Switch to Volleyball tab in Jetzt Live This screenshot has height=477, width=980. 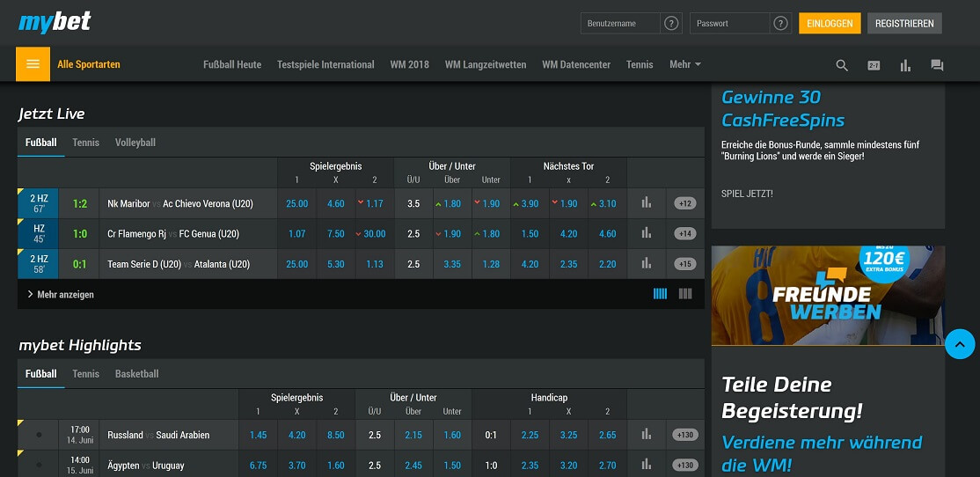(x=135, y=143)
